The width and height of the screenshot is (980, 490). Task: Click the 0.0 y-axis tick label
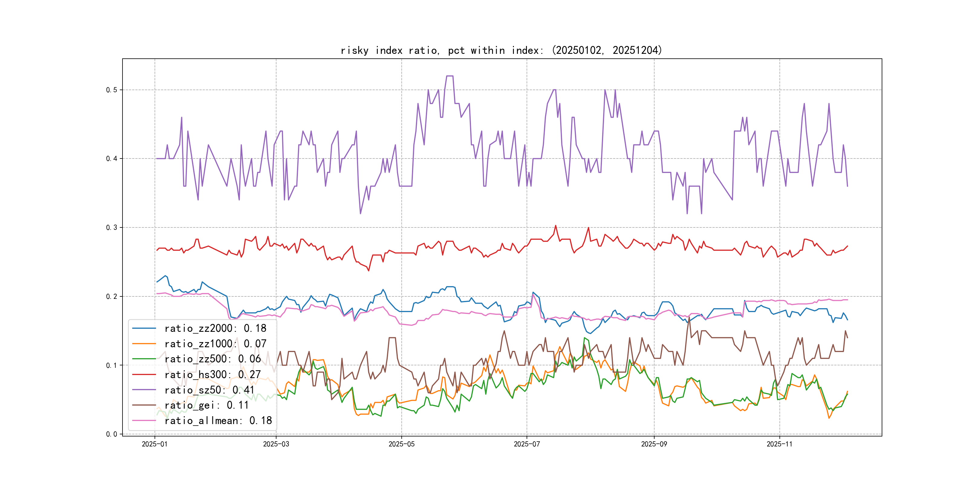point(112,434)
